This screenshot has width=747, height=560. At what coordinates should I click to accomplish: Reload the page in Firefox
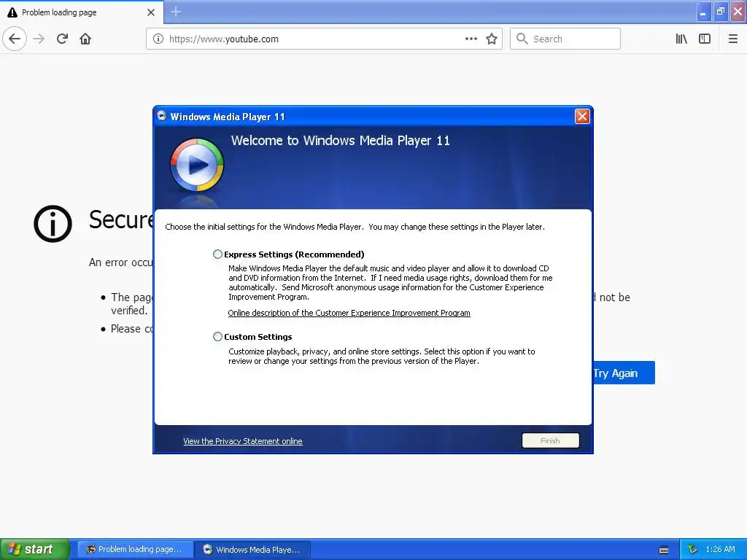click(x=62, y=39)
